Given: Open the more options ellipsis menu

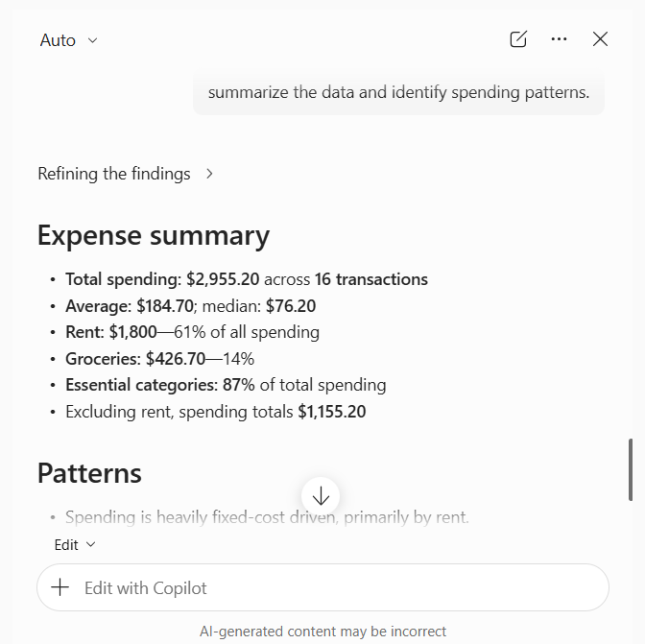Looking at the screenshot, I should pos(559,39).
